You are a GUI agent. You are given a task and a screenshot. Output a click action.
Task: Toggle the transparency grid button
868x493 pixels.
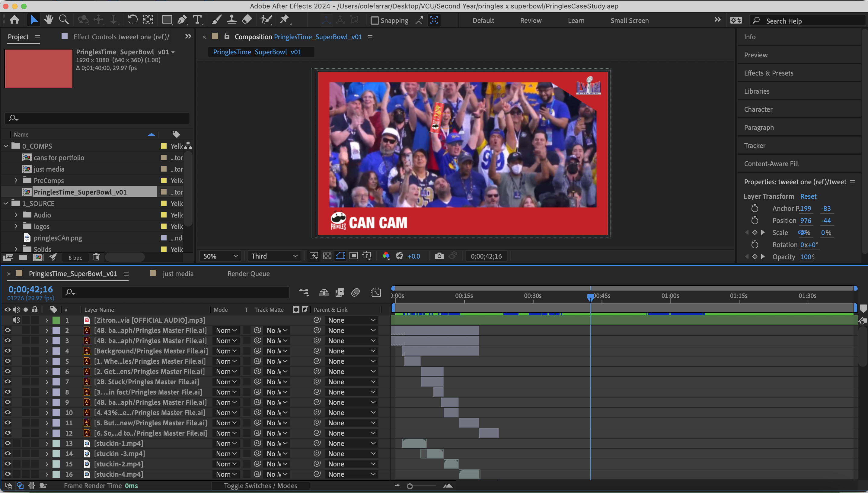327,256
